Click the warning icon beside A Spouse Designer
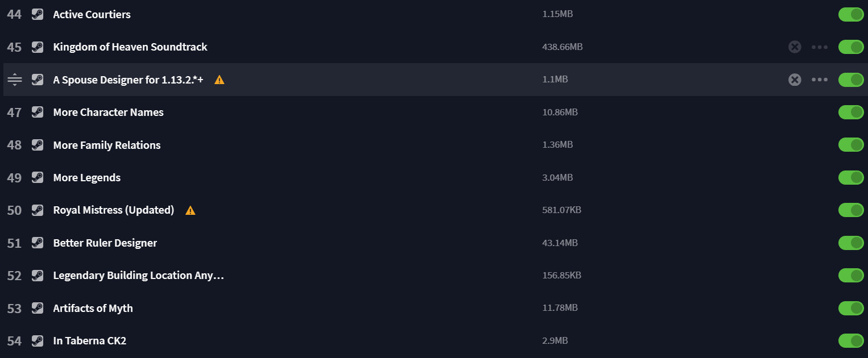 tap(220, 80)
